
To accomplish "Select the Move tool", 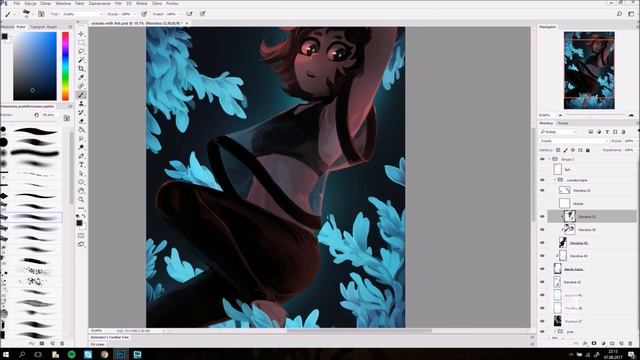I will click(81, 34).
